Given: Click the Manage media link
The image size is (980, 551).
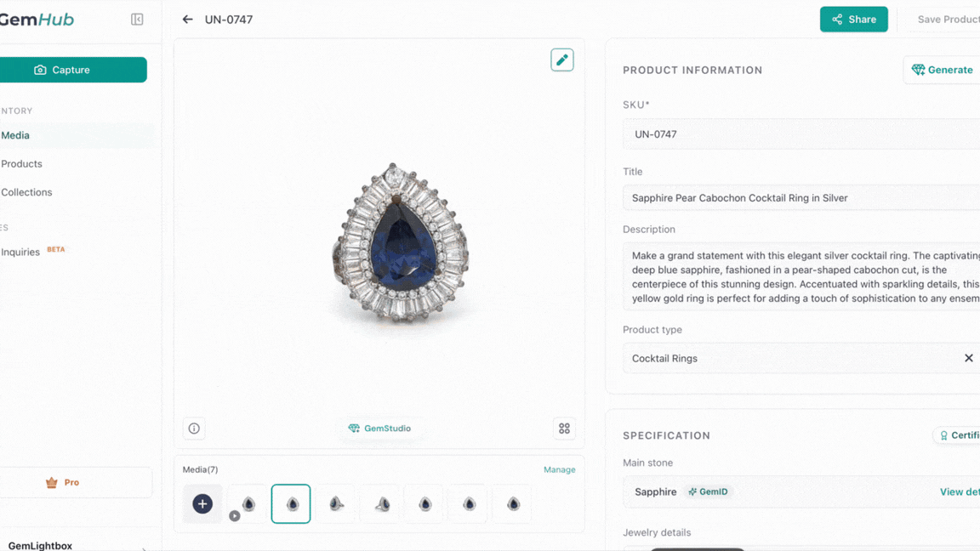Looking at the screenshot, I should point(559,469).
